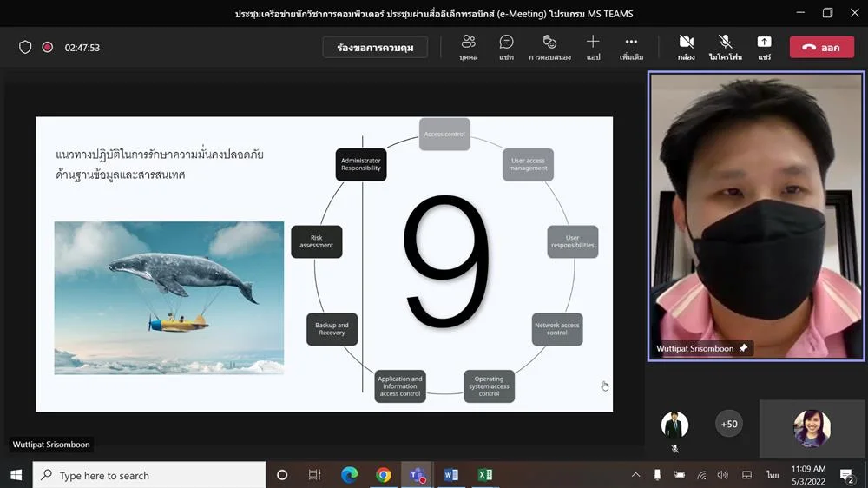Switch to Microsoft Teams taskbar icon
The height and width of the screenshot is (488, 868).
pyautogui.click(x=418, y=475)
